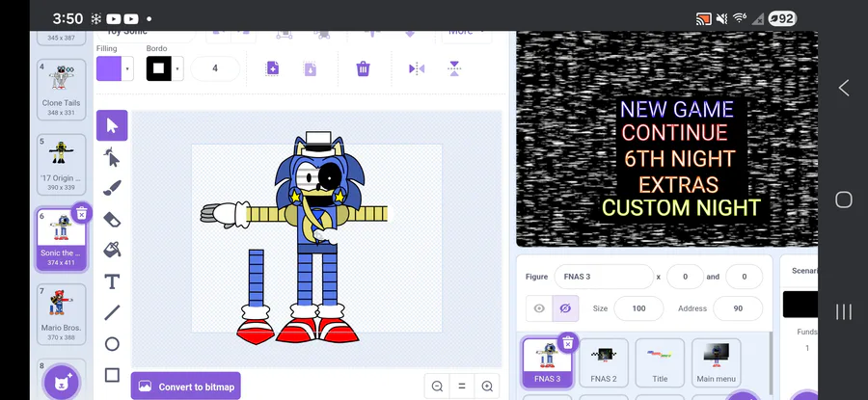
Task: Tap the muted sound status icon
Action: point(721,19)
